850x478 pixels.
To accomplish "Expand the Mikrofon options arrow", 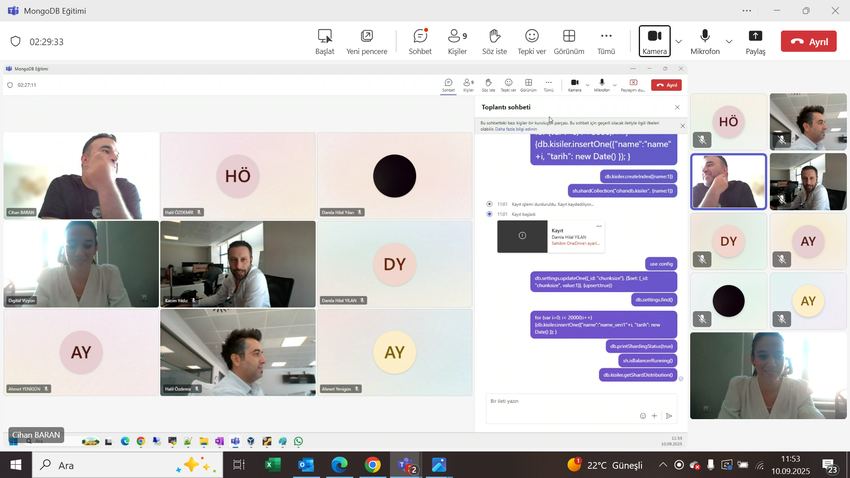I will [x=729, y=42].
